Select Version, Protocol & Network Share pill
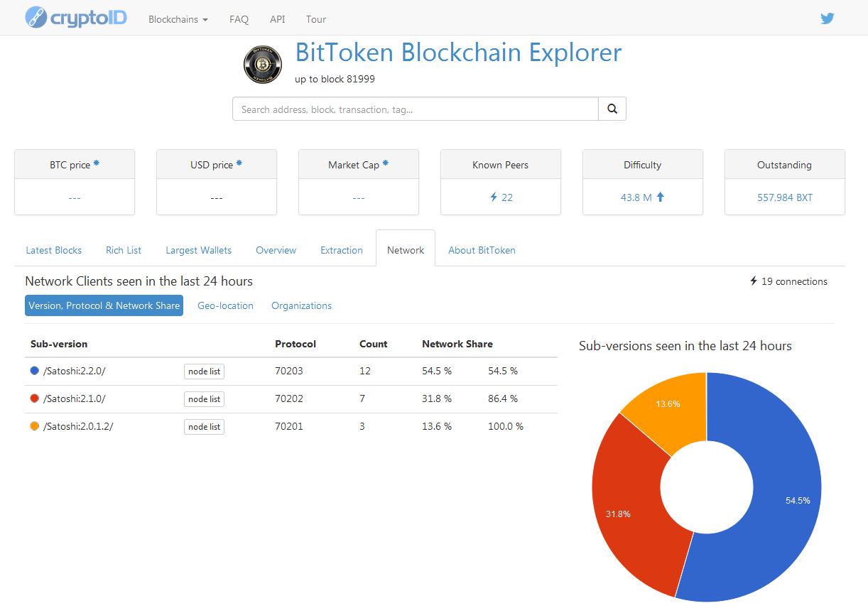 104,305
